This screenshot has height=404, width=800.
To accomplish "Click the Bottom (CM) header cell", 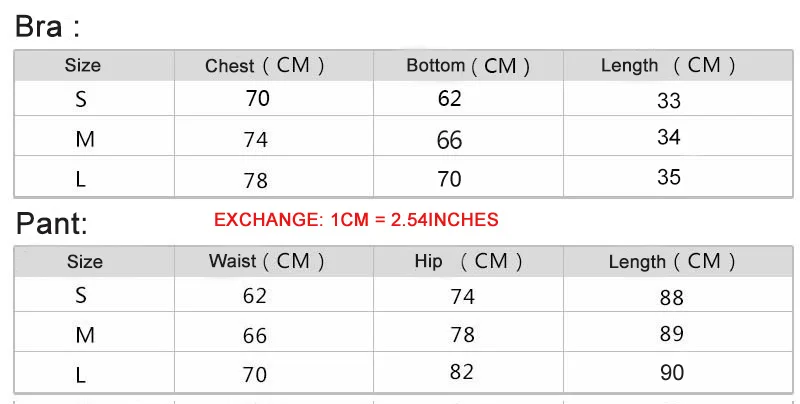I will pos(468,66).
